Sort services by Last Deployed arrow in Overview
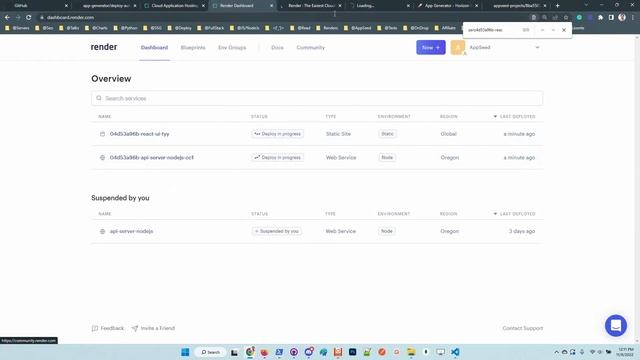640x360 pixels. click(495, 117)
